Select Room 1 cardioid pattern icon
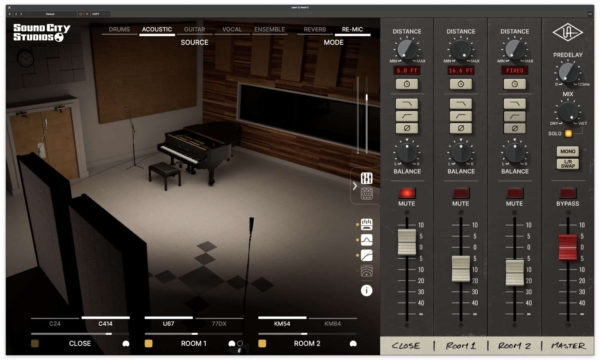This screenshot has width=600, height=362. 232,344
